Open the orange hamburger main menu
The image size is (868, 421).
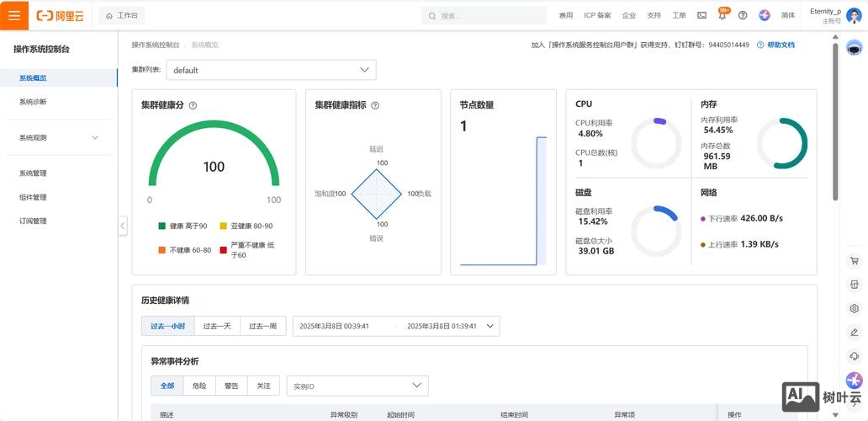point(14,15)
